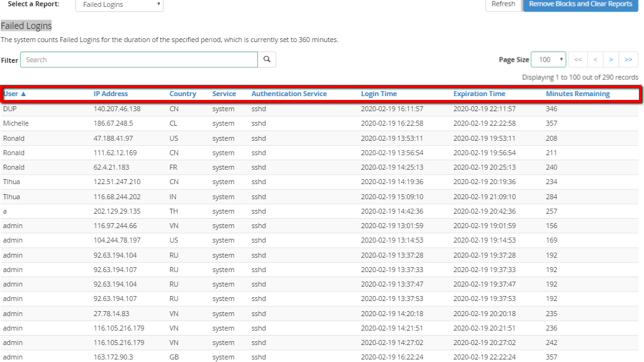Select IP address 186.67.248.5
The width and height of the screenshot is (644, 362).
coord(113,123)
